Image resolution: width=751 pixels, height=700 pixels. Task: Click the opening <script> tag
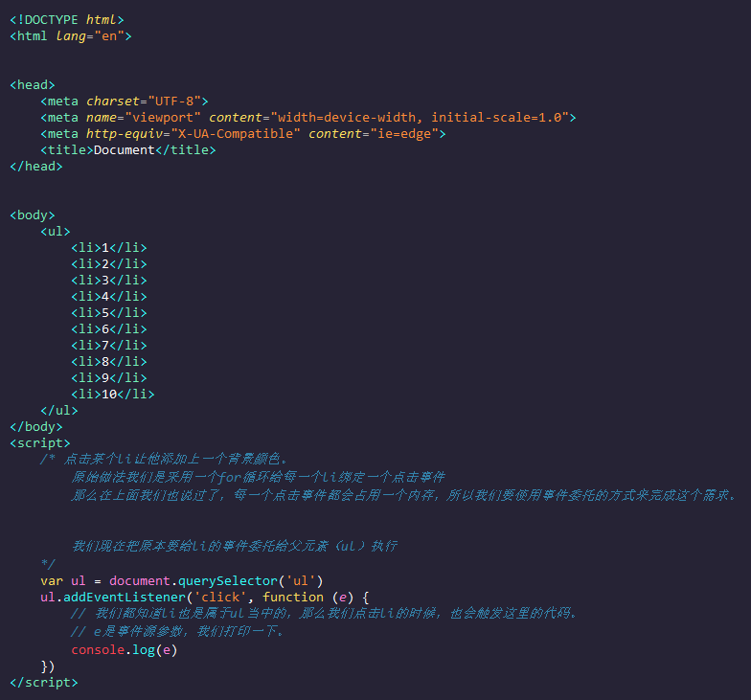40,442
